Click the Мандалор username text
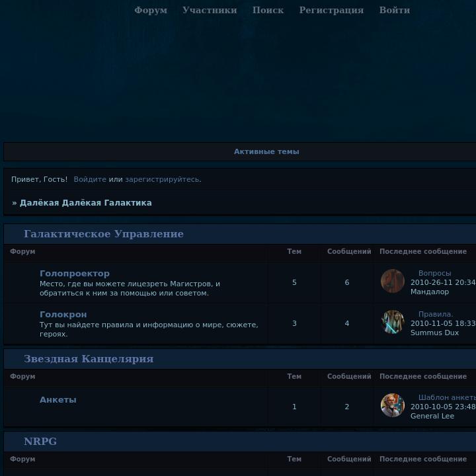Image resolution: width=476 pixels, height=476 pixels. (430, 292)
